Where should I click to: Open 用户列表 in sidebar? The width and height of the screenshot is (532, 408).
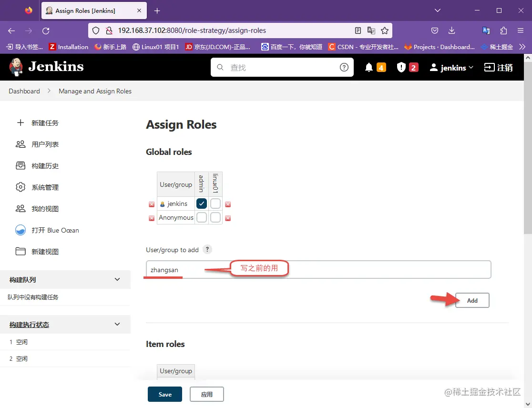coord(37,144)
